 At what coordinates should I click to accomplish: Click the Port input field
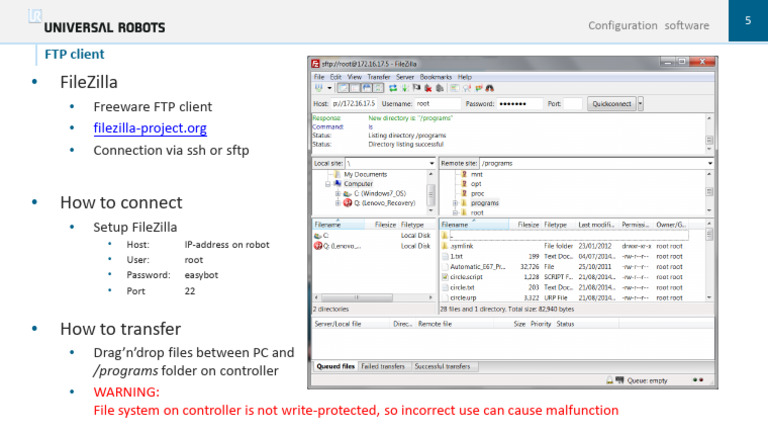click(573, 104)
